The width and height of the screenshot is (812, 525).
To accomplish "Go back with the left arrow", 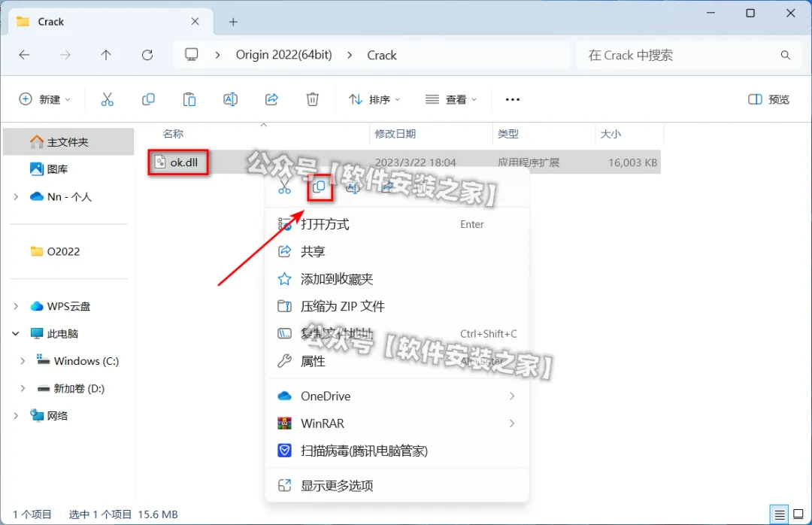I will [24, 55].
